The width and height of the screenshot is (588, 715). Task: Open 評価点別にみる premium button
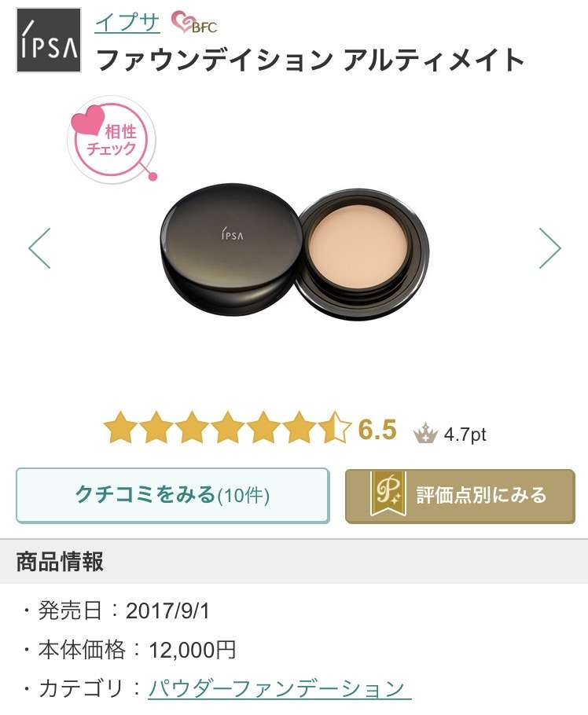pos(460,496)
